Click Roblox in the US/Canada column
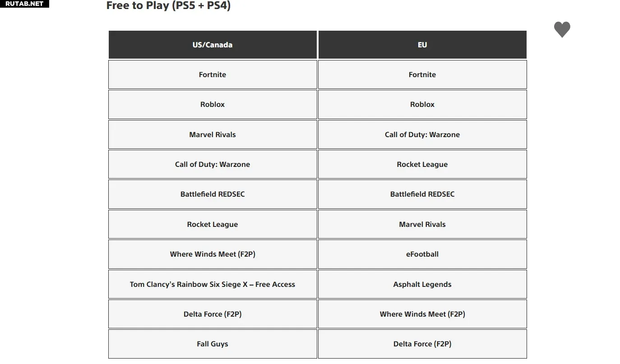620x364 pixels. click(213, 104)
